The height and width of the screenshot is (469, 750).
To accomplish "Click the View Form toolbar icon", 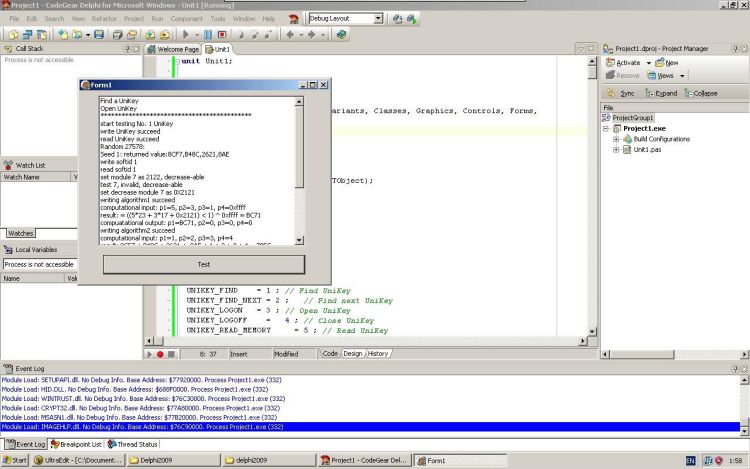I will coord(27,34).
